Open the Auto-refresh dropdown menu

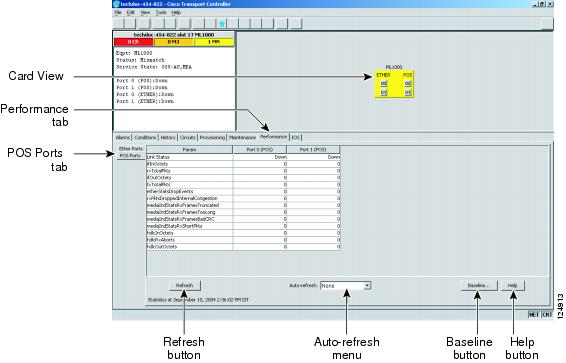345,286
